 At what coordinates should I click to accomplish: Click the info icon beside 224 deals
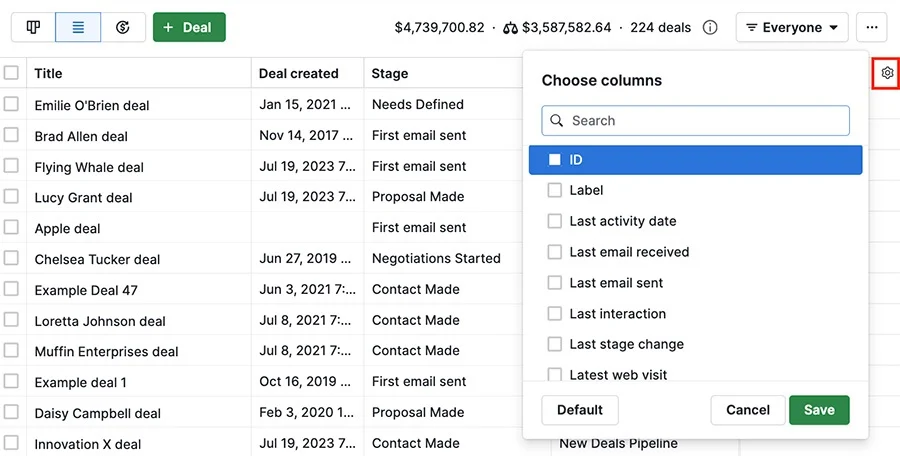pyautogui.click(x=710, y=28)
